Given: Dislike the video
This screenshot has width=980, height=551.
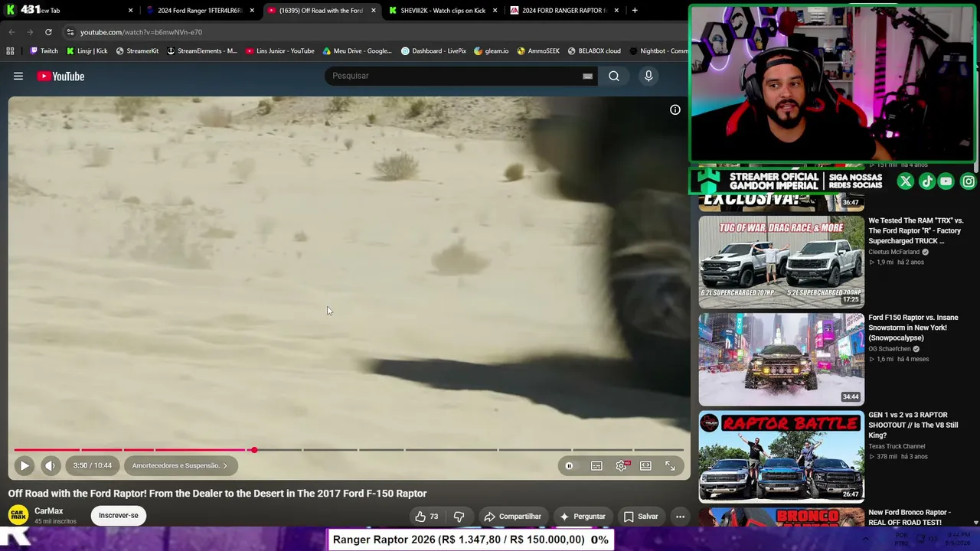Looking at the screenshot, I should [459, 517].
